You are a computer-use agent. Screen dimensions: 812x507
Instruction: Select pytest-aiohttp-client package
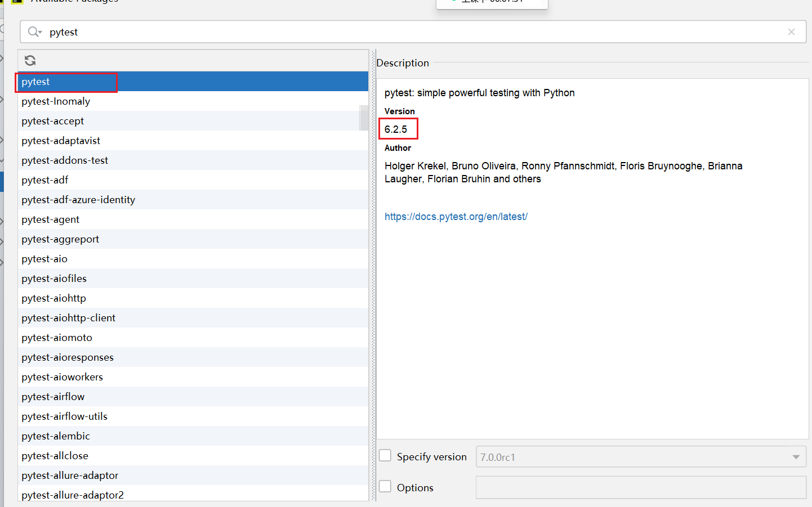point(193,318)
